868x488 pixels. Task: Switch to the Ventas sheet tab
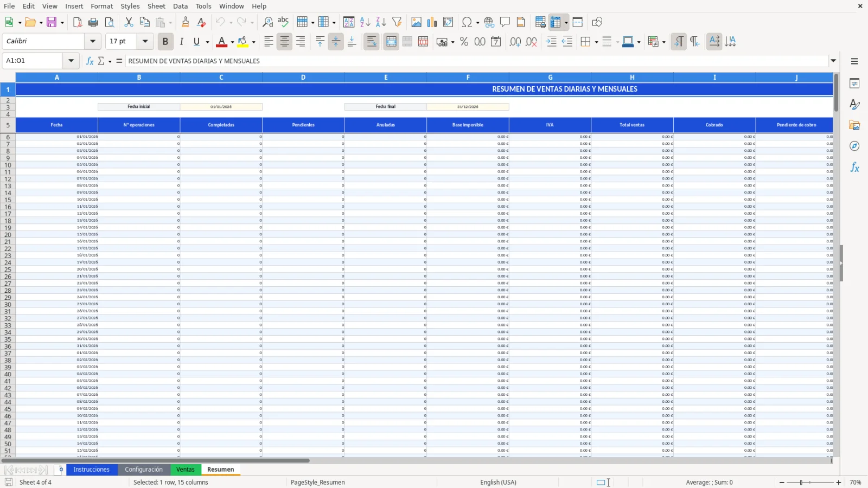[x=186, y=470]
